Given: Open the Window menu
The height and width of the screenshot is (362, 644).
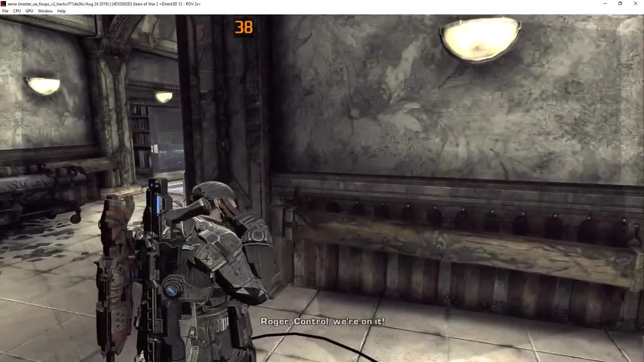Looking at the screenshot, I should pyautogui.click(x=45, y=11).
